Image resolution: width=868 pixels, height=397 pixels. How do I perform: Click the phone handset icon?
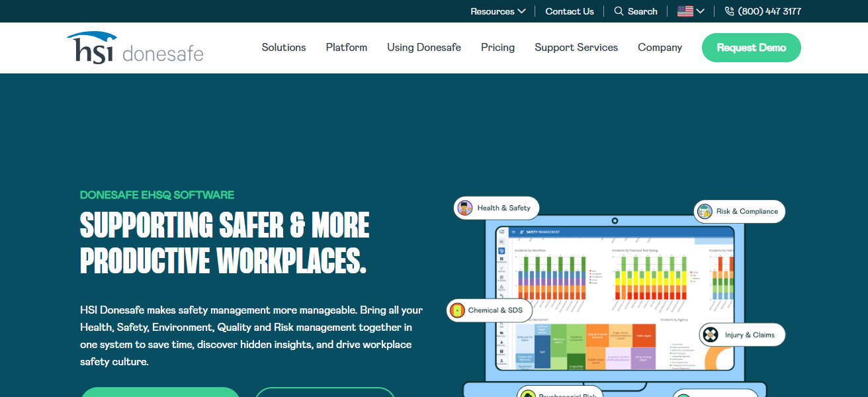tap(729, 11)
